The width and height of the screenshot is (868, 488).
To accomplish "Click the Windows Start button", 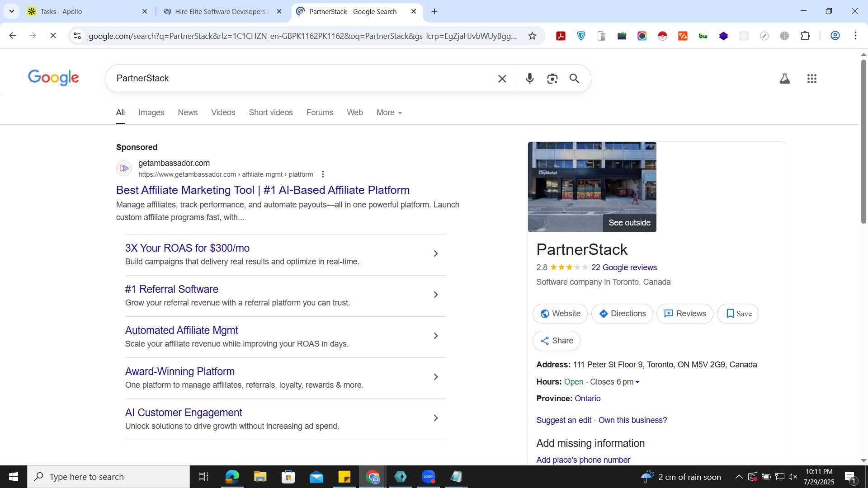I will (14, 477).
